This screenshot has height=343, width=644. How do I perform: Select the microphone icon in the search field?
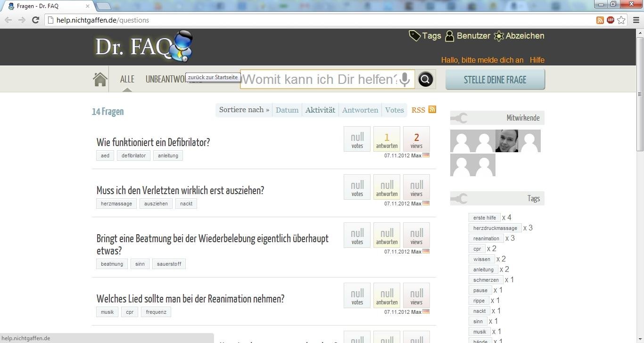pyautogui.click(x=405, y=79)
